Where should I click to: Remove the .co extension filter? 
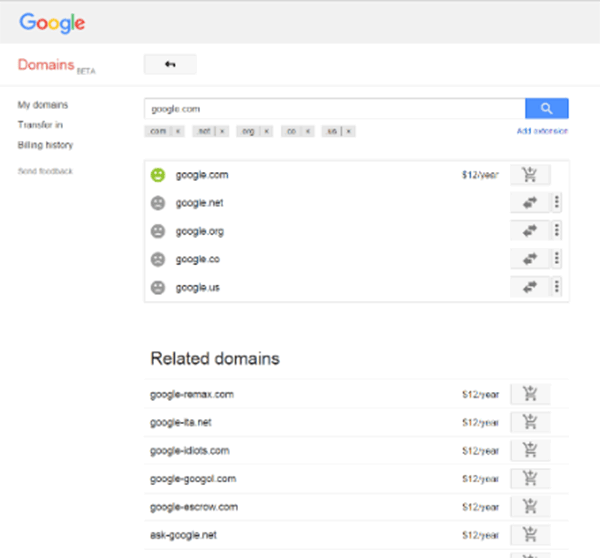coord(308,131)
